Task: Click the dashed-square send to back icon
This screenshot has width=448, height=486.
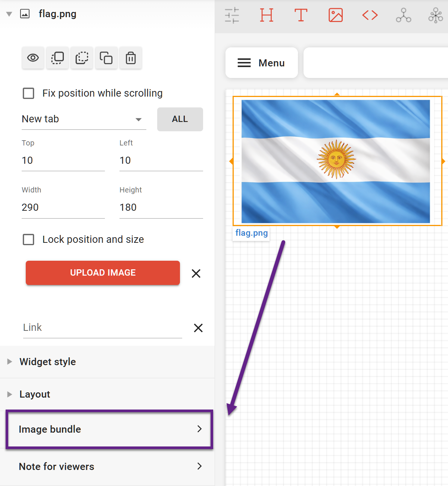Action: coord(82,58)
